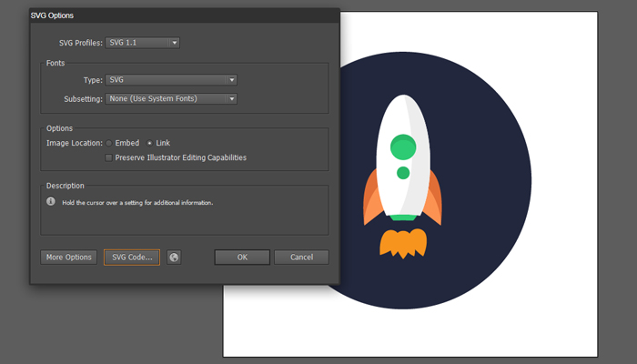This screenshot has width=637, height=364.
Task: Click the SVG Code... button
Action: tap(132, 258)
